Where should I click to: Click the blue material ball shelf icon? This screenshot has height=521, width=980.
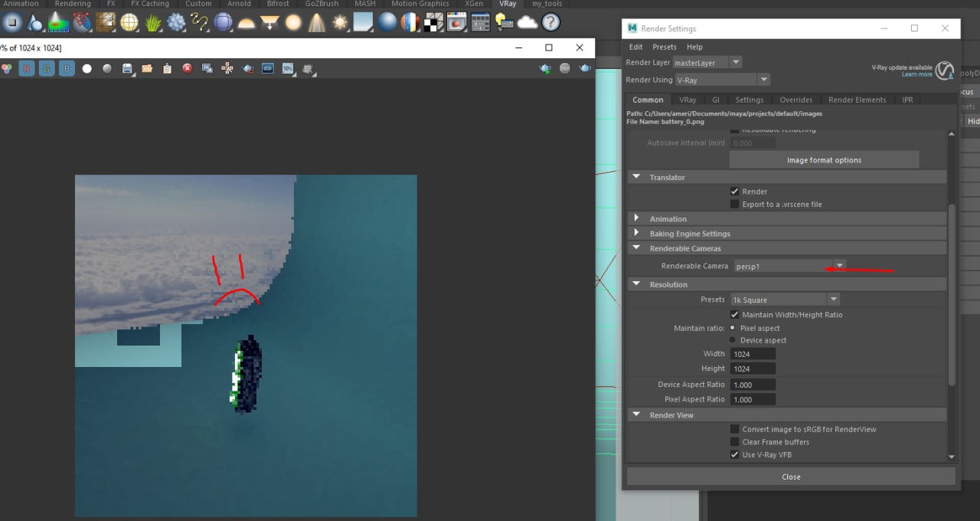click(387, 22)
